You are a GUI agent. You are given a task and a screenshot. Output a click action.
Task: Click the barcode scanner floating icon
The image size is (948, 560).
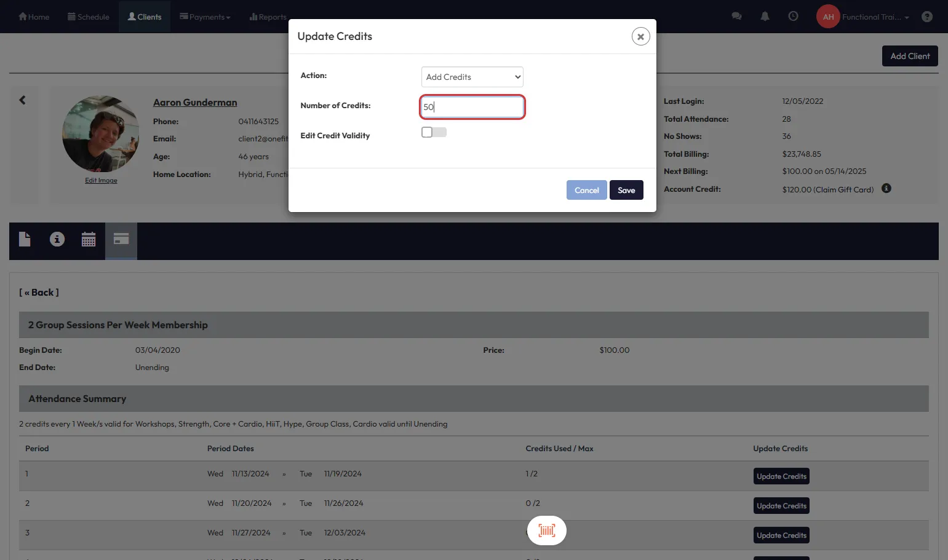pos(546,530)
